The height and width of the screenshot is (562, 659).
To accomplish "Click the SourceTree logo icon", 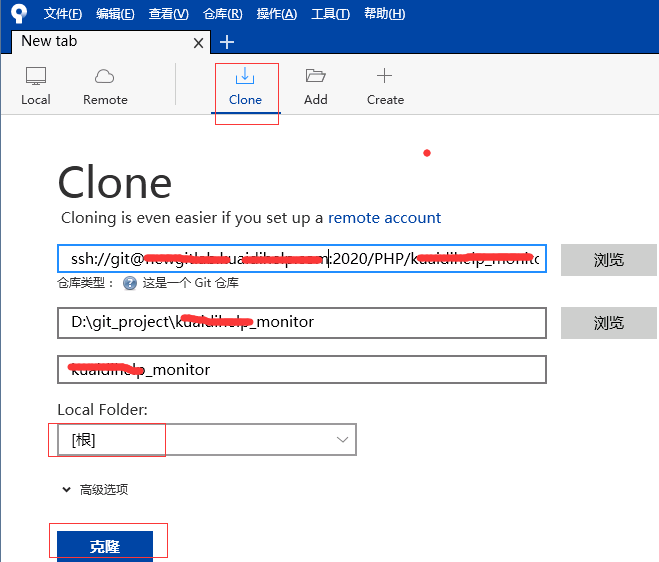I will coord(18,13).
